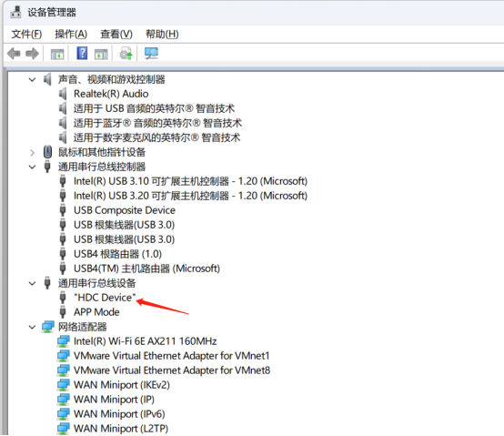Click the Update driver toolbar icon
This screenshot has width=504, height=436.
126,54
